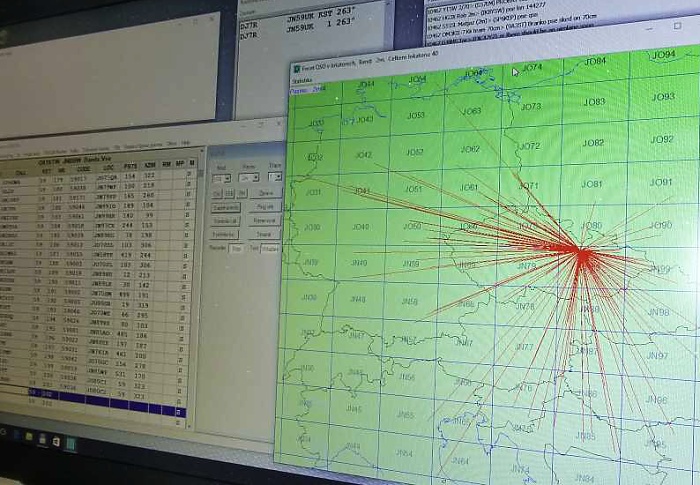Click the JO42 square label on the map
The width and height of the screenshot is (700, 485).
(x=363, y=155)
